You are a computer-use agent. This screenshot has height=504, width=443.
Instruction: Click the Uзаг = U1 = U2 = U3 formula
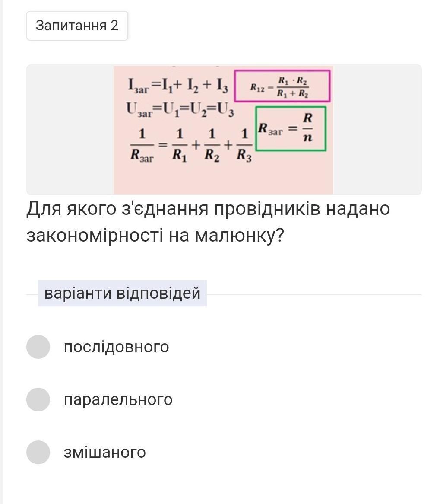(180, 109)
